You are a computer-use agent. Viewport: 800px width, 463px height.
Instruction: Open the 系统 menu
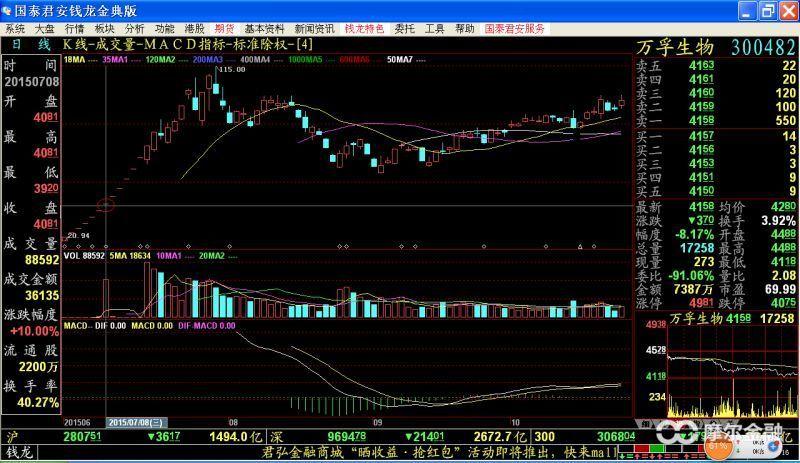pos(15,29)
